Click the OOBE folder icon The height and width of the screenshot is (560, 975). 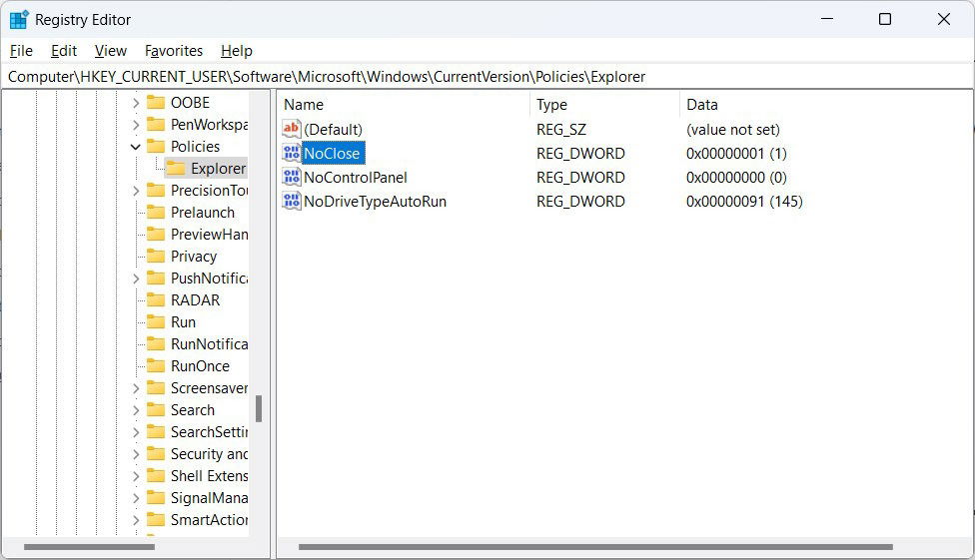tap(156, 102)
